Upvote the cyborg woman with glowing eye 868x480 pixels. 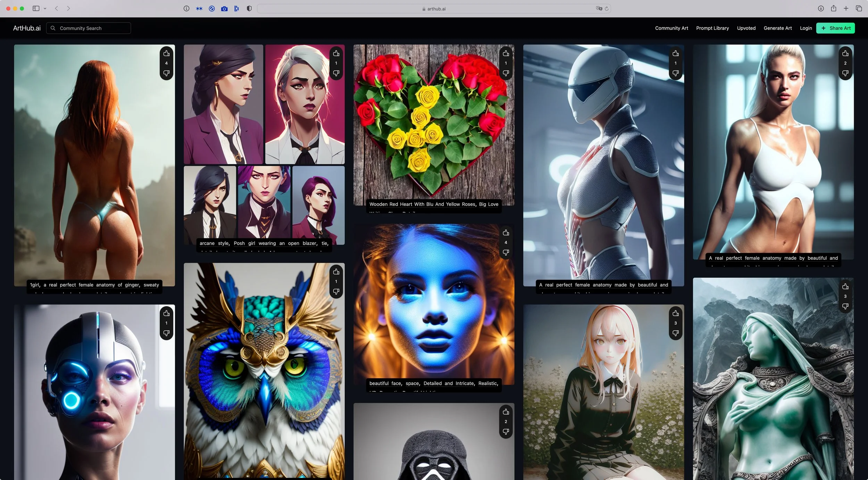pyautogui.click(x=166, y=313)
